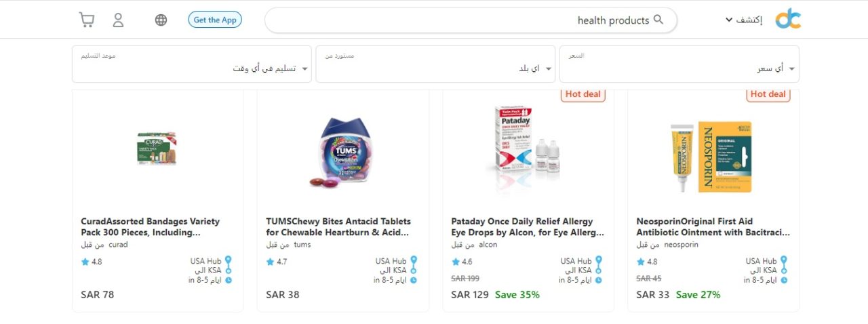Open the TUMS Chewy Bites title link
The width and height of the screenshot is (868, 324).
tap(339, 226)
